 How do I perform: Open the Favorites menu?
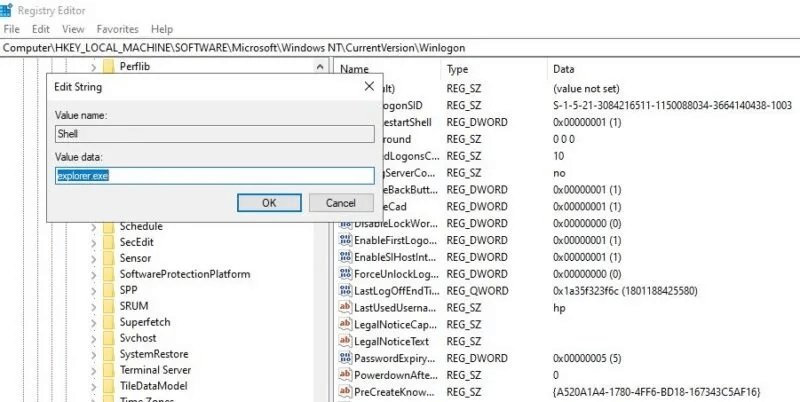tap(117, 29)
